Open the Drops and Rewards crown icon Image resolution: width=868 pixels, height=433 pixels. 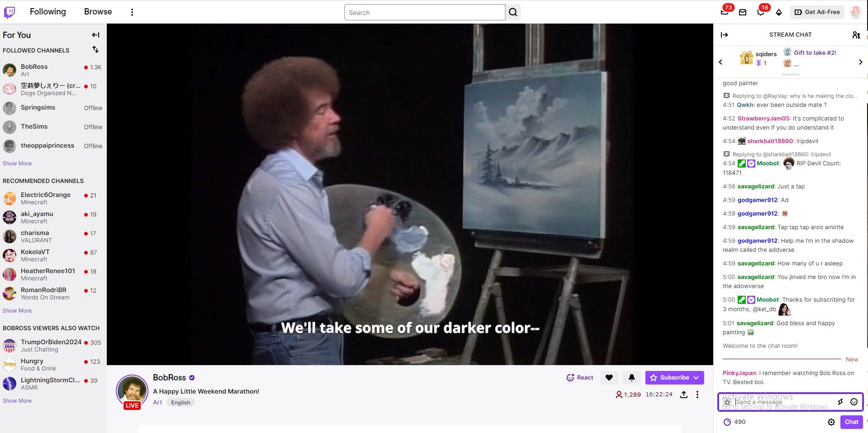pos(779,13)
